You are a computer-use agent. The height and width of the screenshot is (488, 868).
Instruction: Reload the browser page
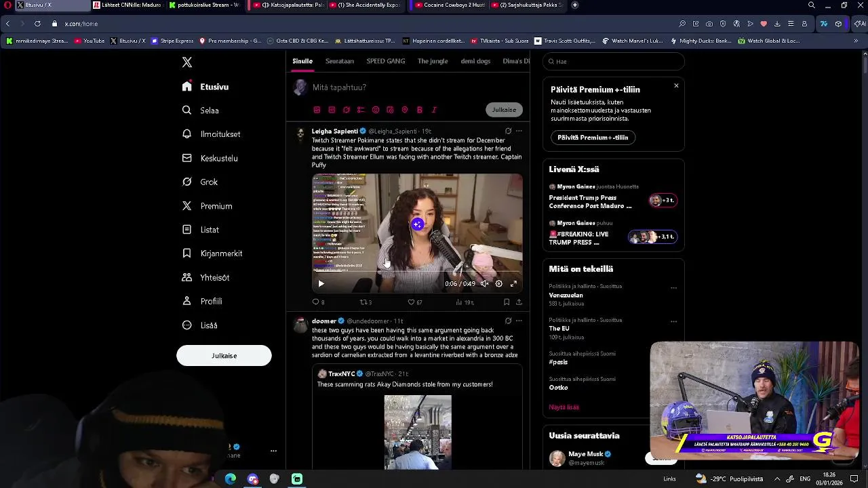(37, 24)
